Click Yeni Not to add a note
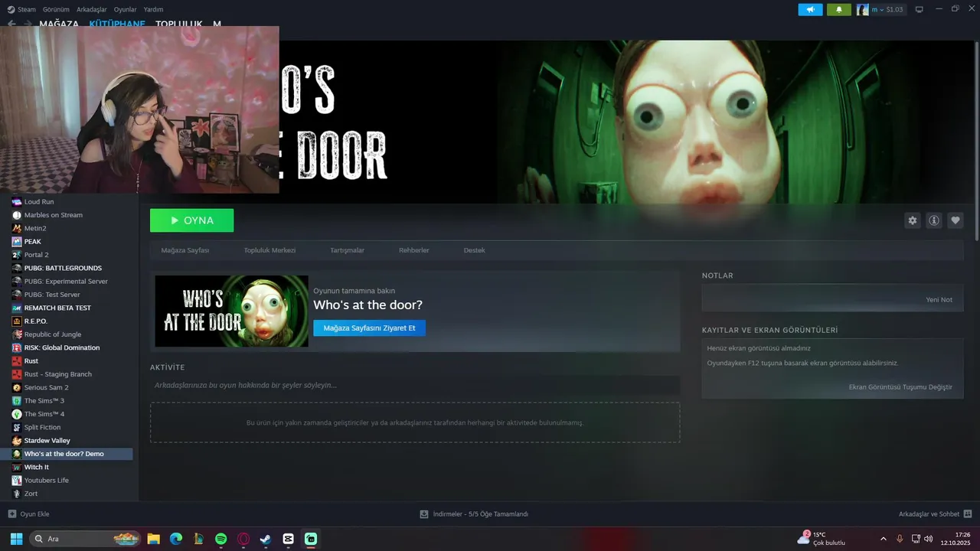Image resolution: width=980 pixels, height=551 pixels. pyautogui.click(x=939, y=299)
